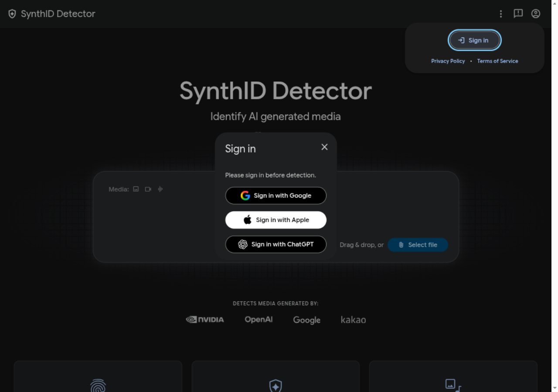The image size is (558, 392).
Task: Choose Sign in with Google
Action: 276,196
